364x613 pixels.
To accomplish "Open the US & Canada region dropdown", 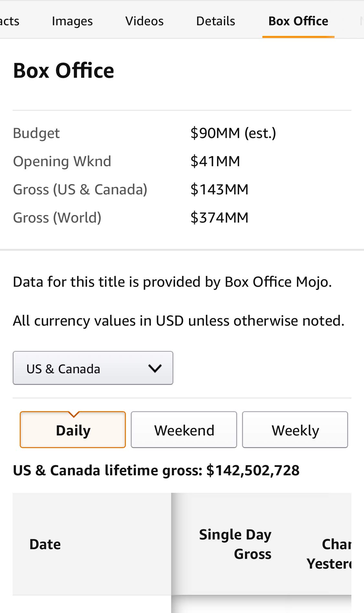I will click(93, 368).
